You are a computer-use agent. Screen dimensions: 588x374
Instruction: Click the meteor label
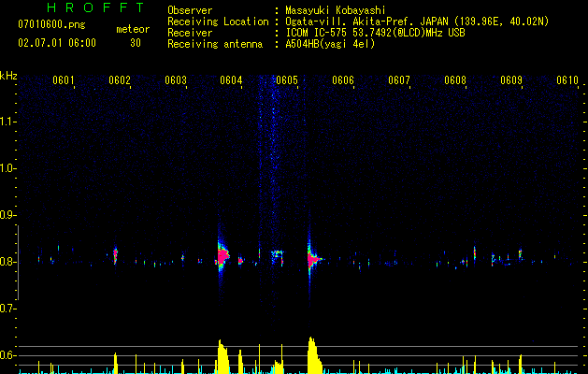133,29
